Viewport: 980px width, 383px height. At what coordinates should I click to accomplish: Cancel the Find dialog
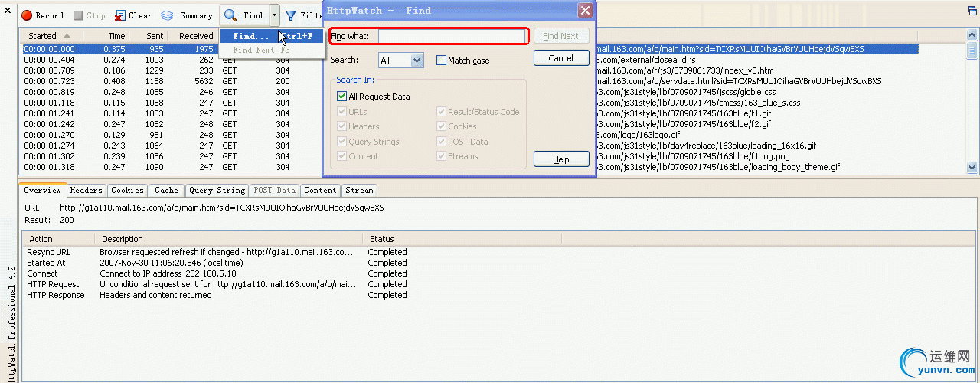click(x=561, y=58)
